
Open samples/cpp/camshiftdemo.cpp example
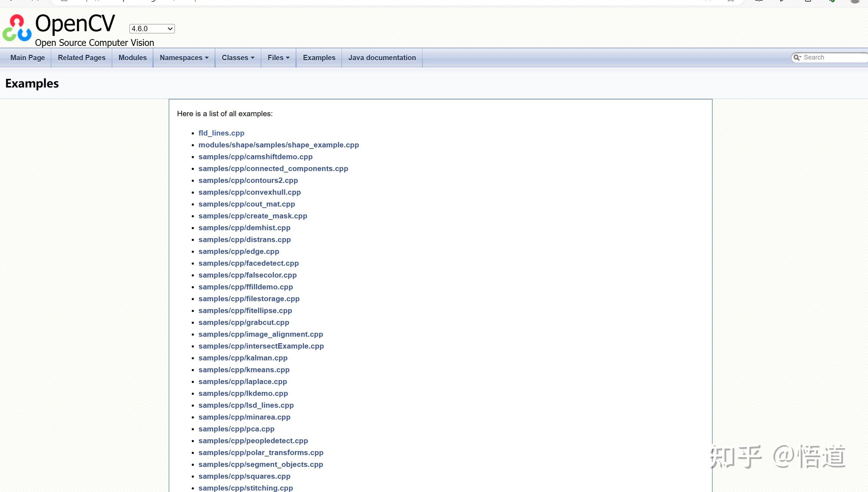coord(255,157)
